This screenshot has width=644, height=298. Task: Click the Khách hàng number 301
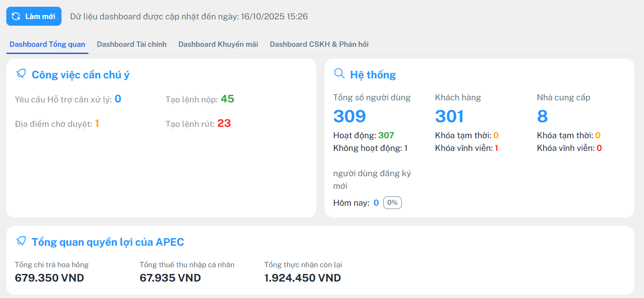[x=449, y=116]
